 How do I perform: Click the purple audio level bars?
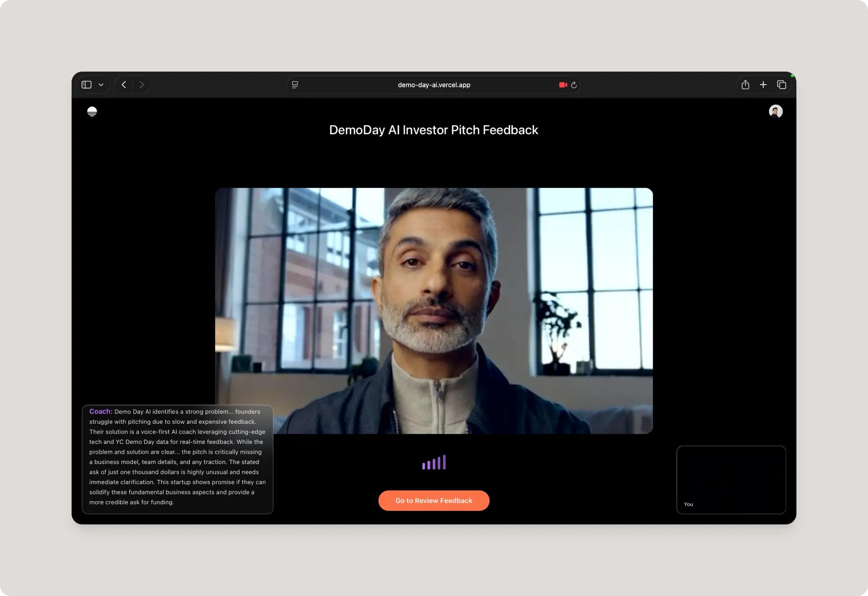coord(434,463)
